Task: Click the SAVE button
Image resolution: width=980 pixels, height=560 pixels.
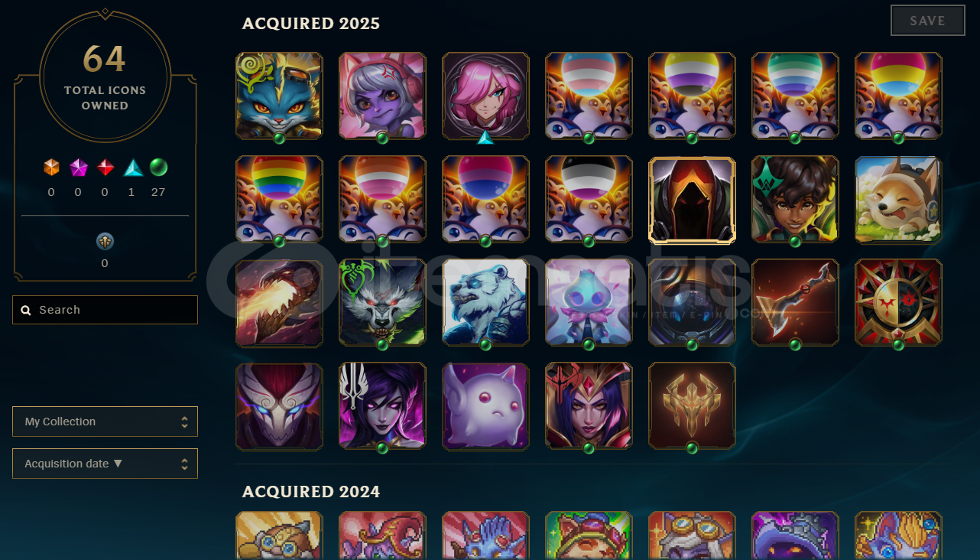Action: (x=927, y=21)
